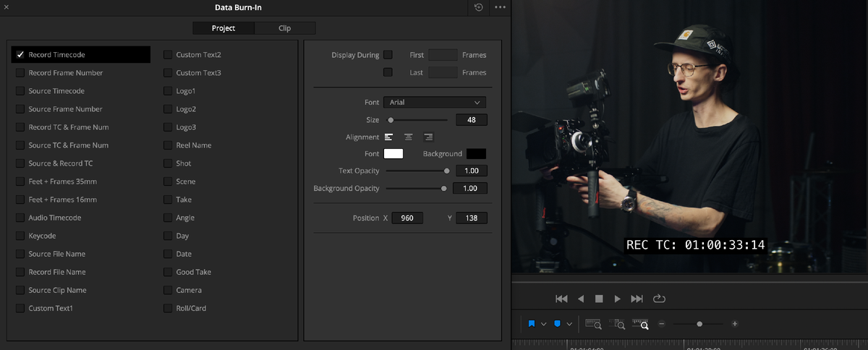Play the clip forward
This screenshot has height=350, width=868.
pos(618,299)
